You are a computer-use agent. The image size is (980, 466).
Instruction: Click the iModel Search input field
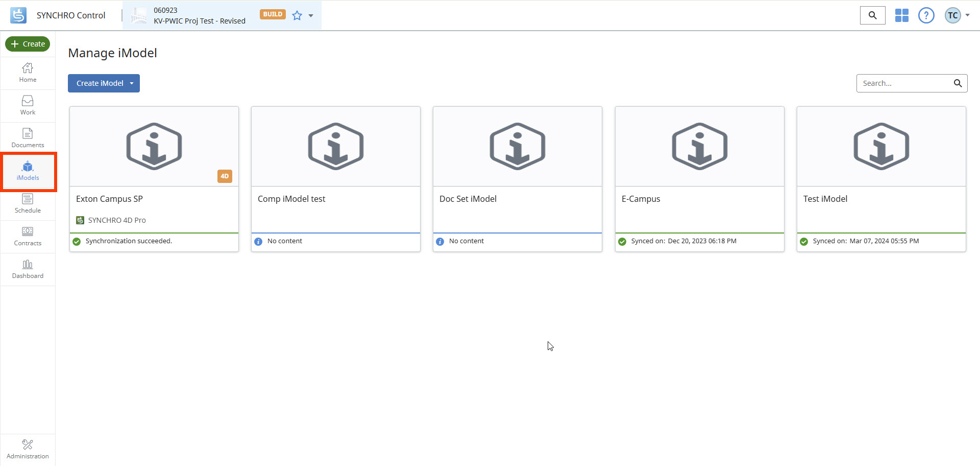(x=903, y=83)
